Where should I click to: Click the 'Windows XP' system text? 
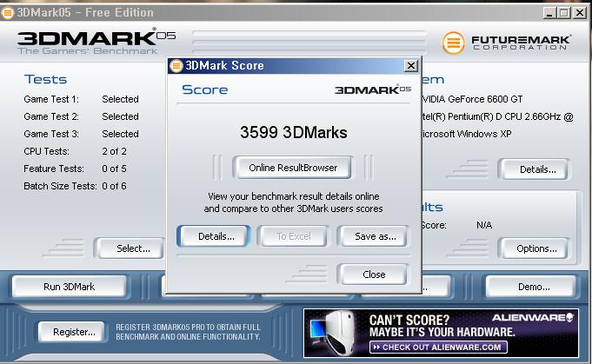[x=484, y=134]
